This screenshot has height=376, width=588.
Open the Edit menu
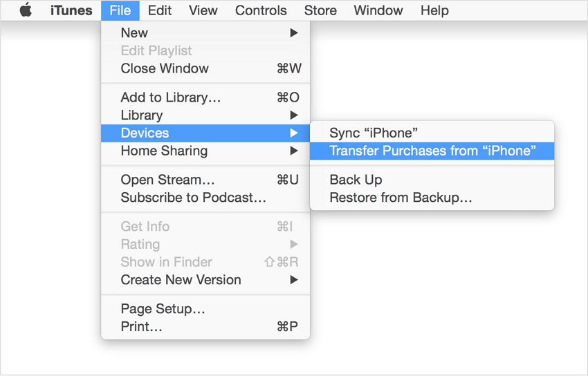point(160,10)
